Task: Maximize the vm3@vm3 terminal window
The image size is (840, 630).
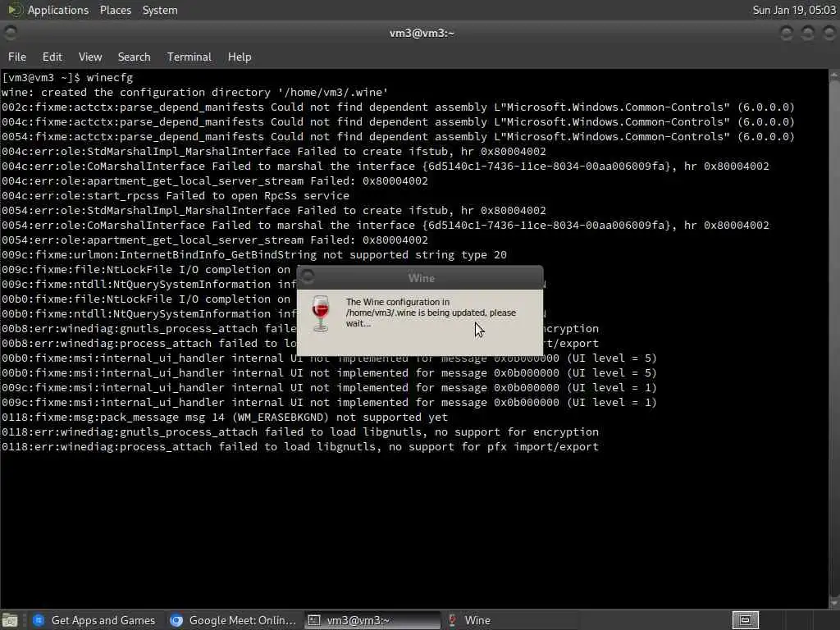Action: [808, 33]
